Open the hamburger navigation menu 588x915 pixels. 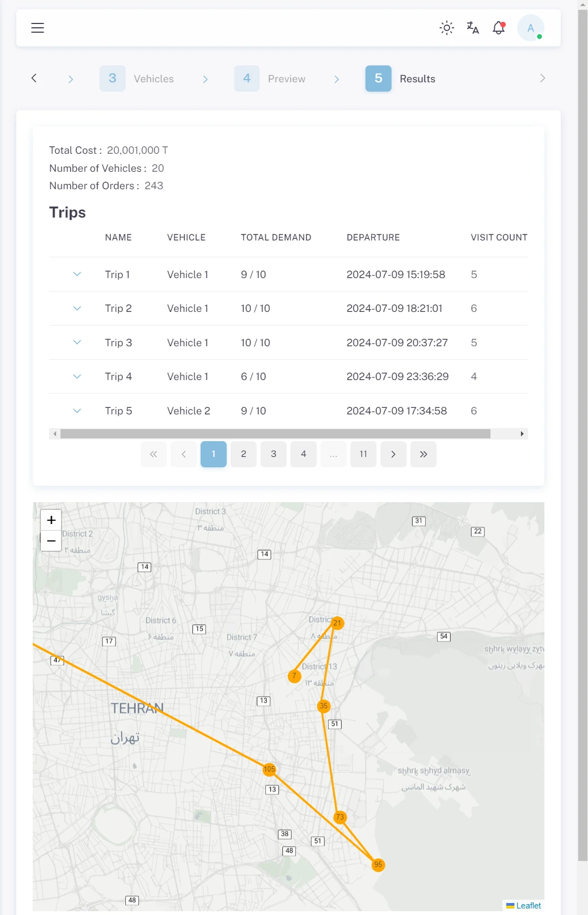(x=38, y=28)
